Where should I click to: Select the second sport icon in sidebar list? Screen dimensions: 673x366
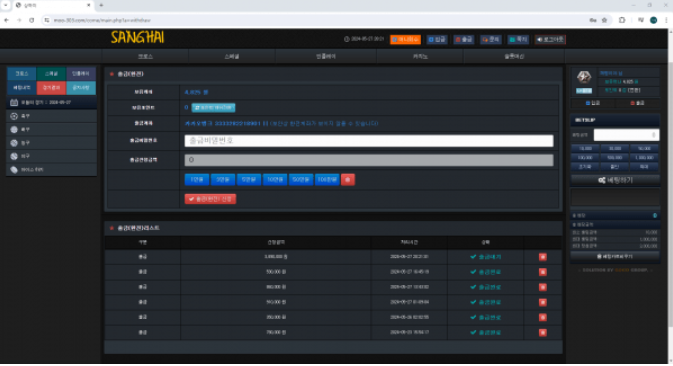(14, 130)
